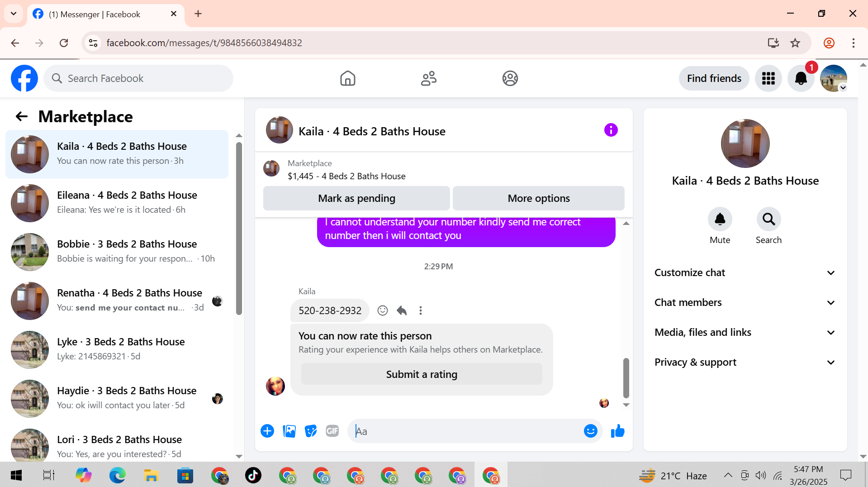868x487 pixels.
Task: Open the notifications bell
Action: pyautogui.click(x=801, y=78)
